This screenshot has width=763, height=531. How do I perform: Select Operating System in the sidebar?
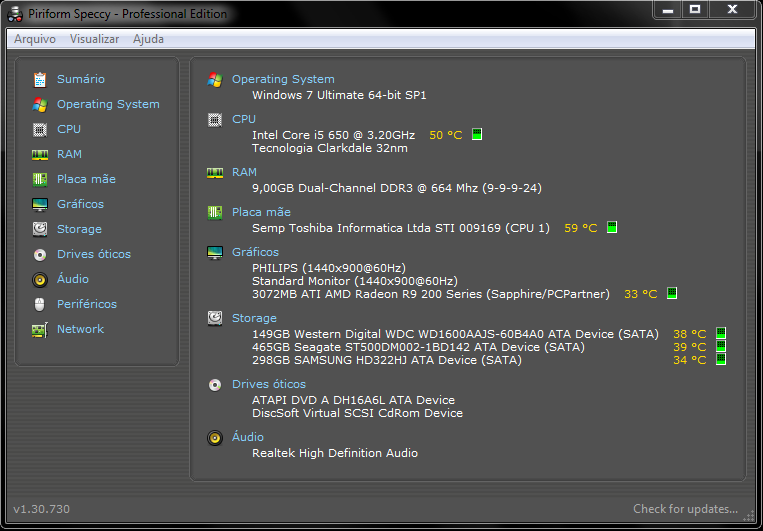(108, 104)
